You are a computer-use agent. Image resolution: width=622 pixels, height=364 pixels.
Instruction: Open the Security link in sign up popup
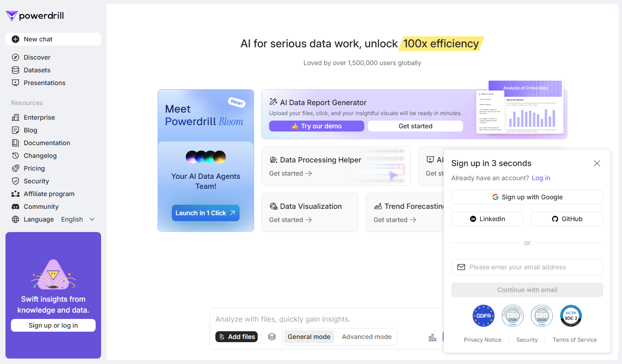[x=527, y=340]
